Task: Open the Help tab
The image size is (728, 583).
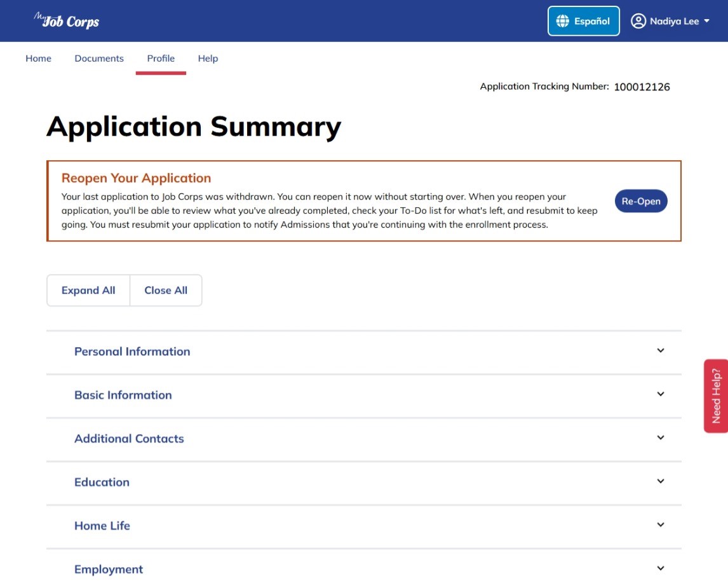Action: [x=208, y=58]
